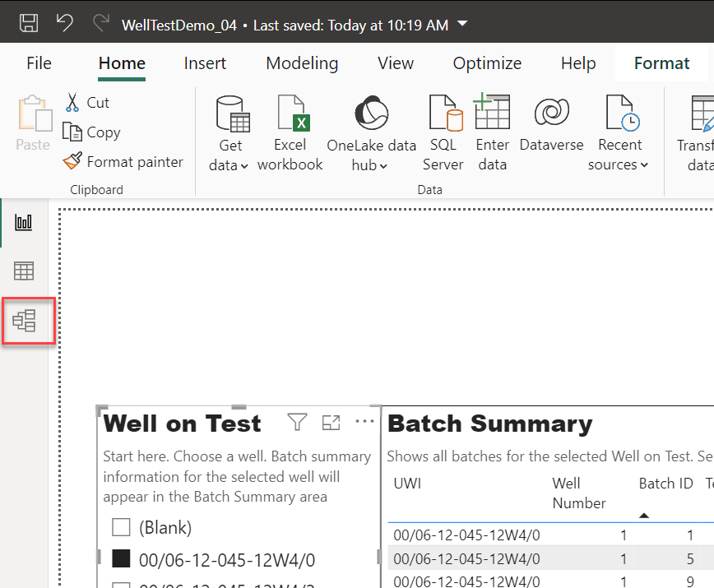Click the filter icon on Well on Test
714x588 pixels.
tap(297, 423)
